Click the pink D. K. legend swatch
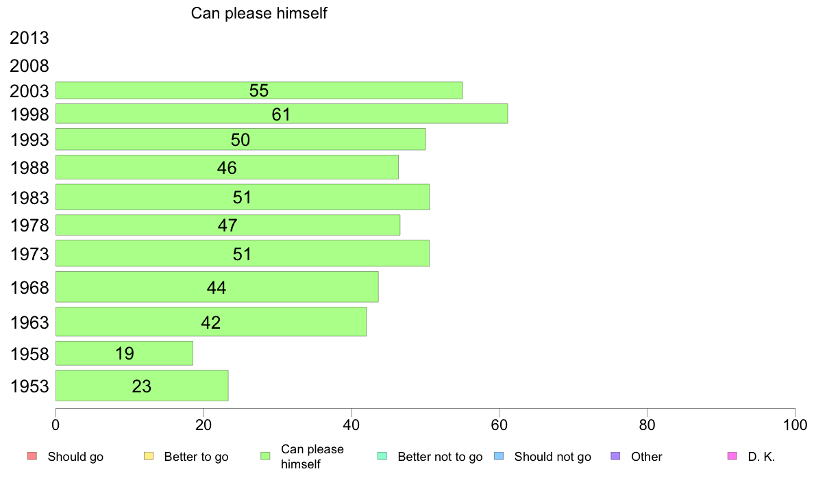The height and width of the screenshot is (504, 814). pos(732,456)
